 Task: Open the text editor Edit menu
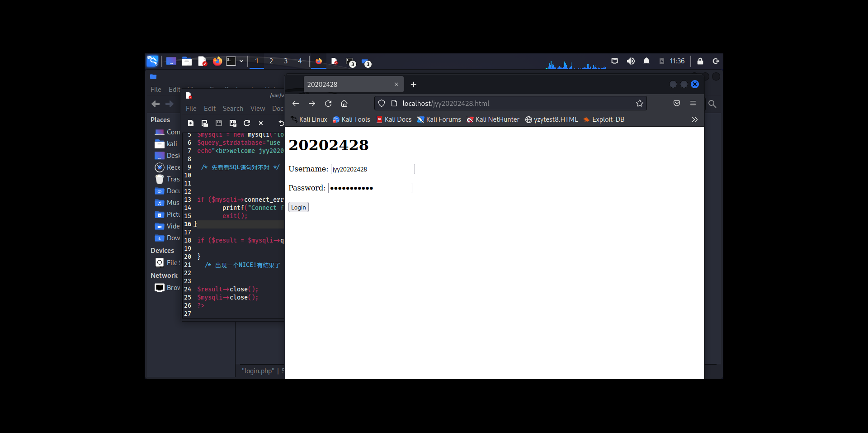(210, 109)
